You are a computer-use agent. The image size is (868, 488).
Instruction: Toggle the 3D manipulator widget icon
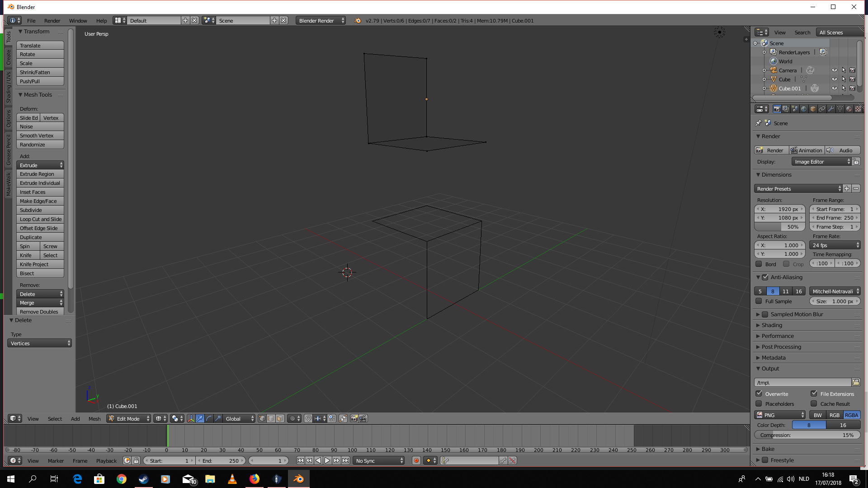pos(191,418)
